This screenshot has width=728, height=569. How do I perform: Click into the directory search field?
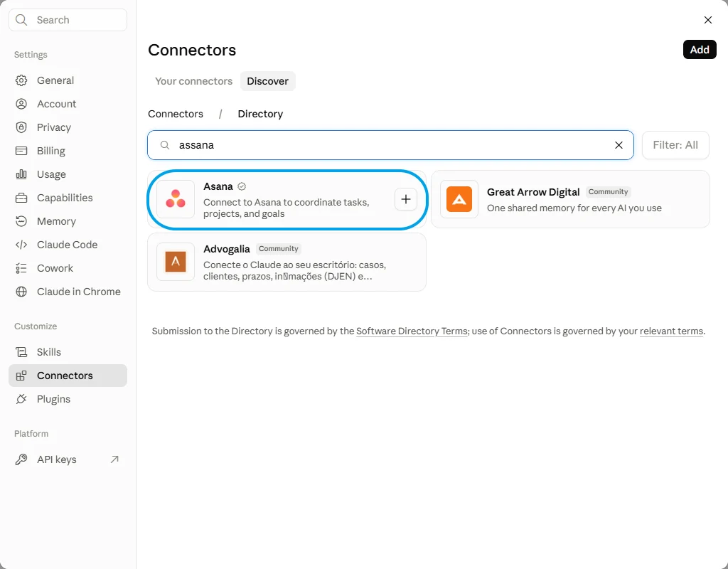coord(390,145)
